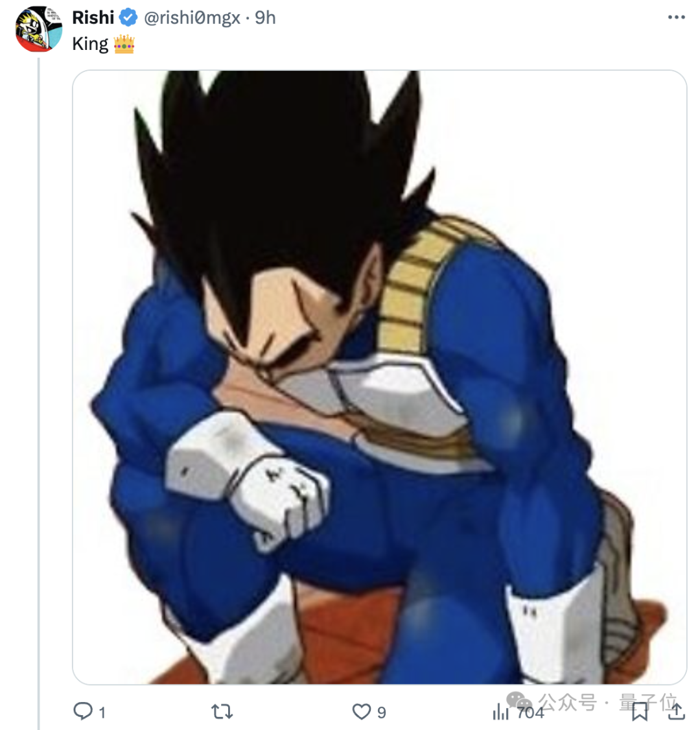Click the view count 704

(x=530, y=712)
